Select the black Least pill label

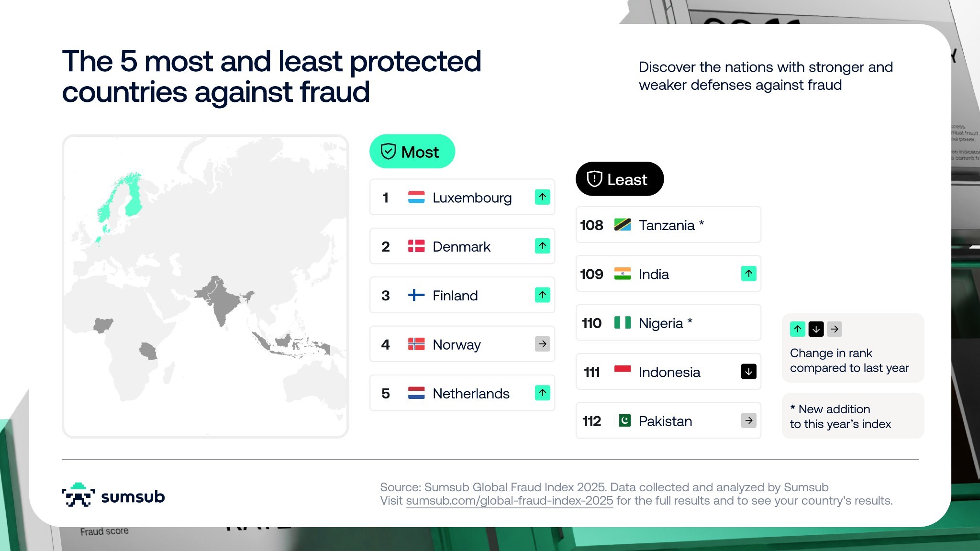tap(619, 179)
